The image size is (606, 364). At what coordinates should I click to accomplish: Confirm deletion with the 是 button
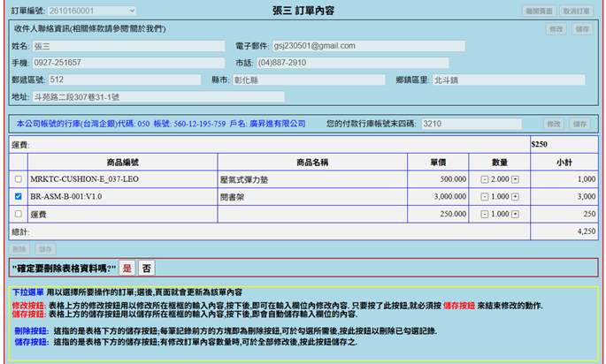(x=127, y=269)
